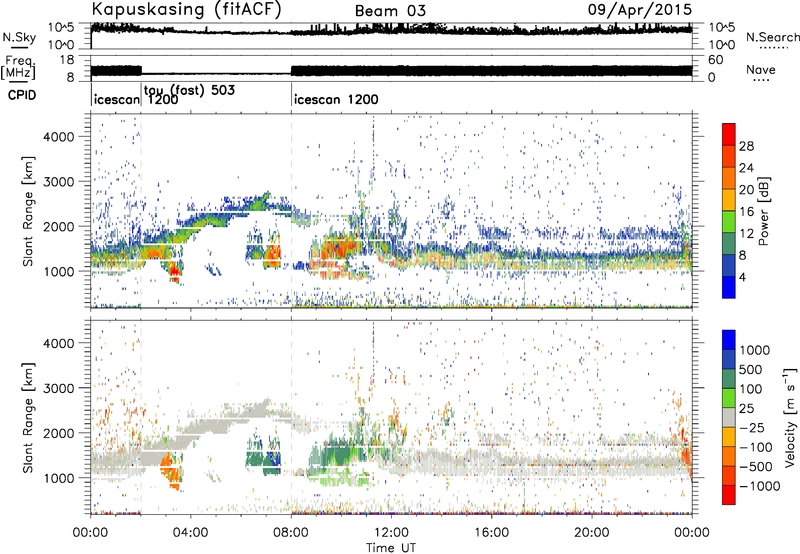Click the 'Slant Range [km]' label of power panel

pos(28,211)
